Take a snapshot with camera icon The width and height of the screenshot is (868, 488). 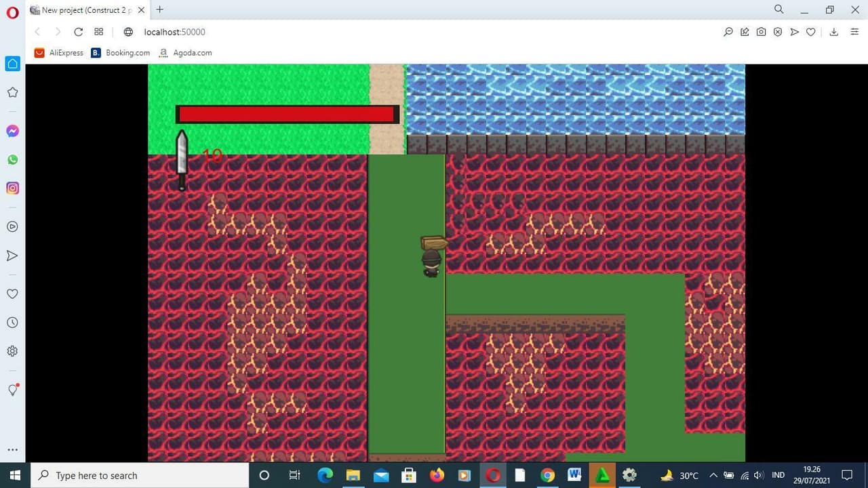(761, 32)
